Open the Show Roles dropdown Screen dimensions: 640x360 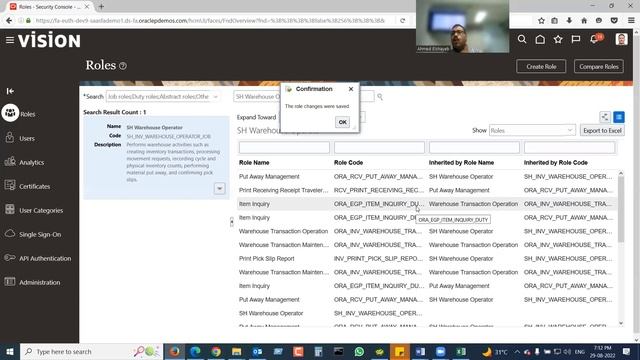[x=532, y=131]
